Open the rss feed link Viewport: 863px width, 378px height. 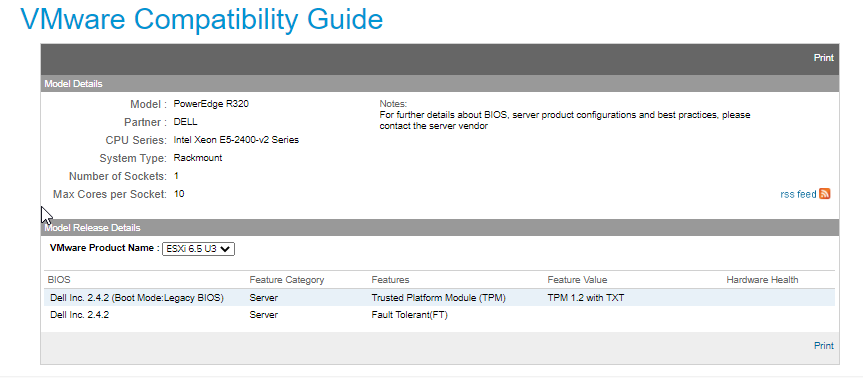coord(798,194)
